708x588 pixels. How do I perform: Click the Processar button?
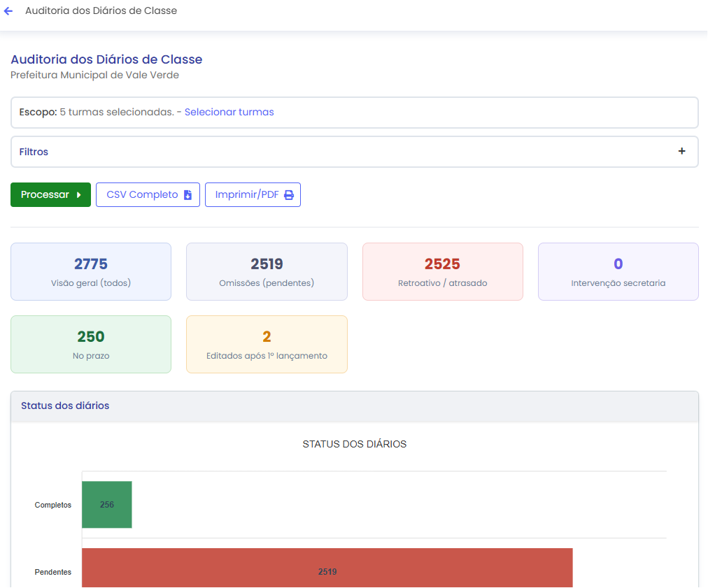click(50, 195)
